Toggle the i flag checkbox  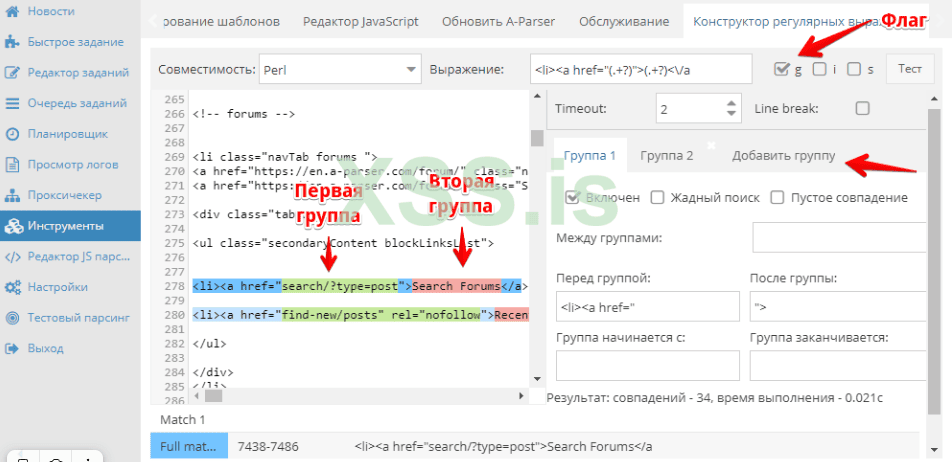(x=820, y=69)
